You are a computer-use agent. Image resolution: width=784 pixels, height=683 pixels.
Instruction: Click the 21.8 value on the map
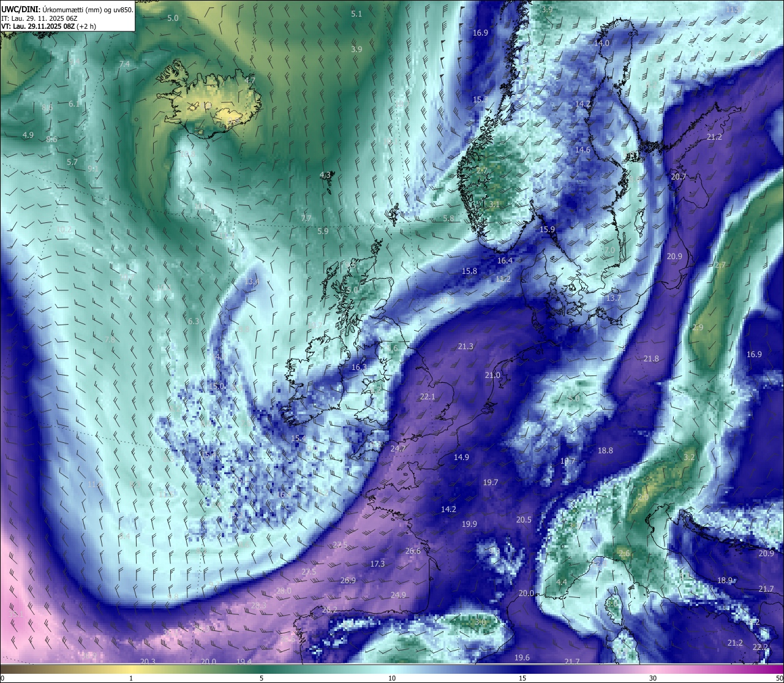651,358
